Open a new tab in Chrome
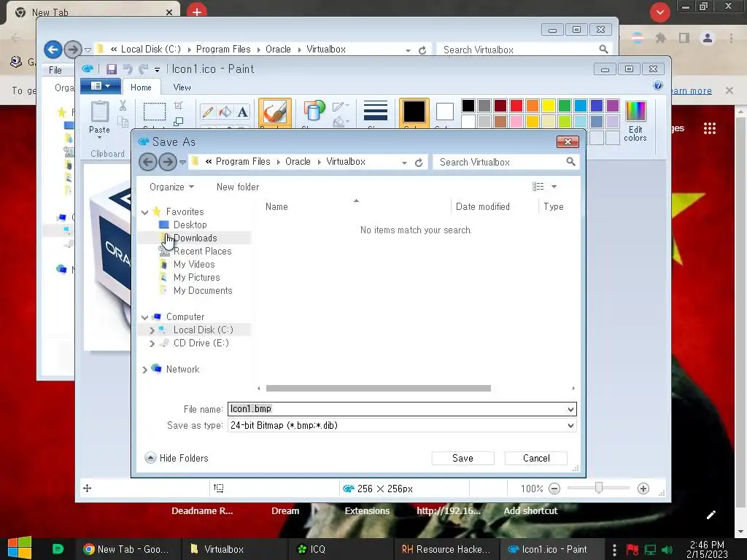This screenshot has height=560, width=747. click(197, 11)
